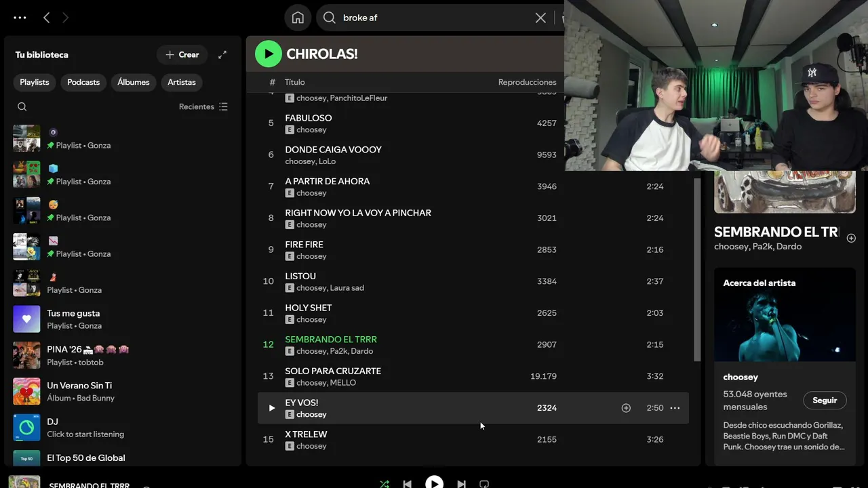868x488 pixels.
Task: Click the track list scrollbar
Action: [697, 269]
